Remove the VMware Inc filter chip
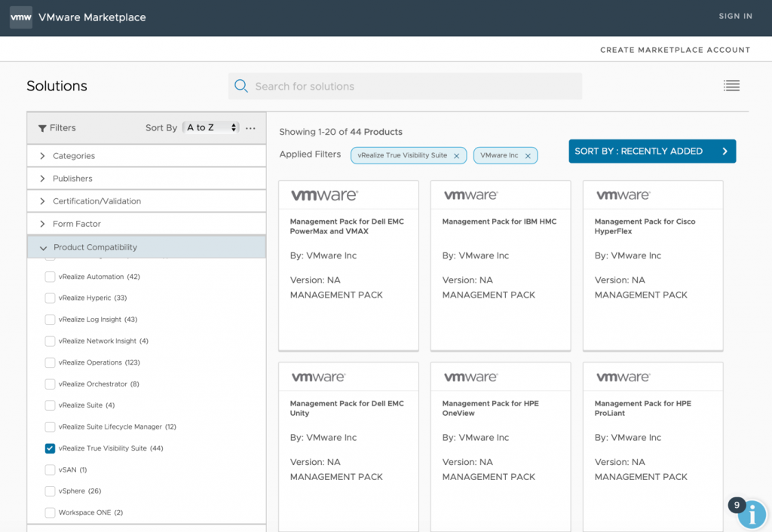 point(528,156)
